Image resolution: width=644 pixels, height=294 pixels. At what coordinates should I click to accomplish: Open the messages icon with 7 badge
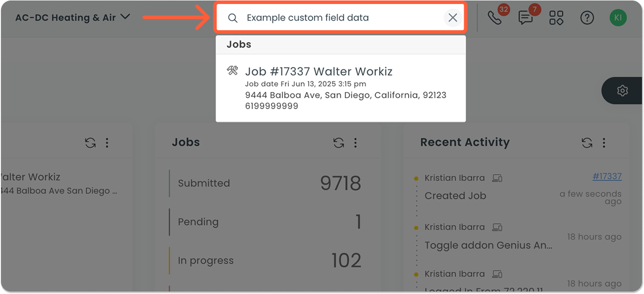[x=526, y=18]
